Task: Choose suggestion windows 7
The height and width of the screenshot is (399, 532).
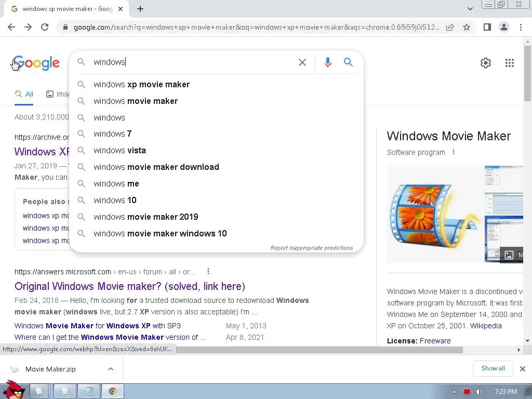Action: (x=217, y=134)
